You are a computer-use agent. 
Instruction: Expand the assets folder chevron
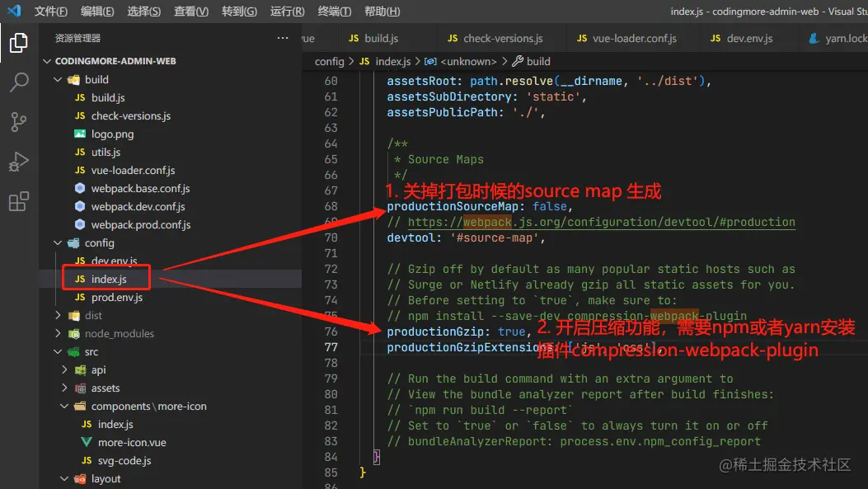(x=64, y=388)
